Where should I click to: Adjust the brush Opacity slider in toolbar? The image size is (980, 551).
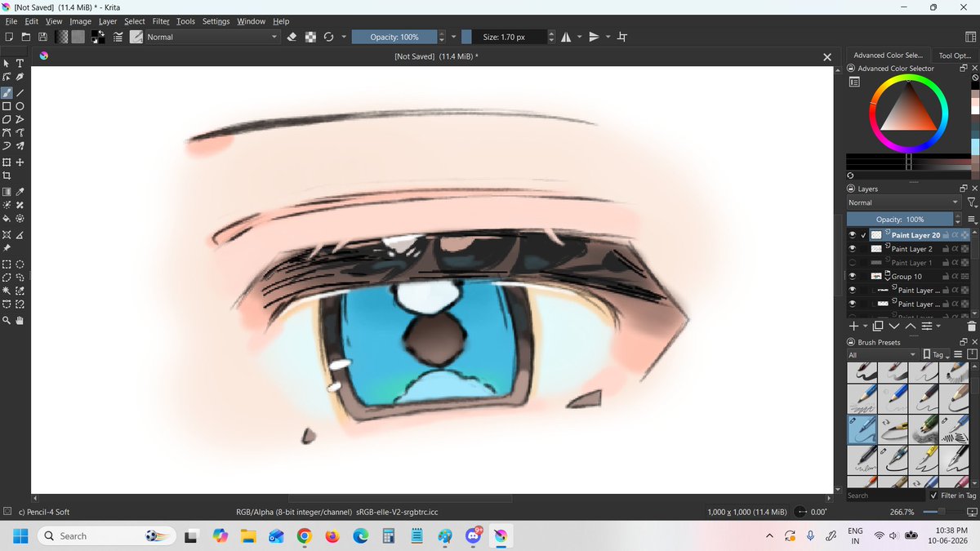pos(394,37)
